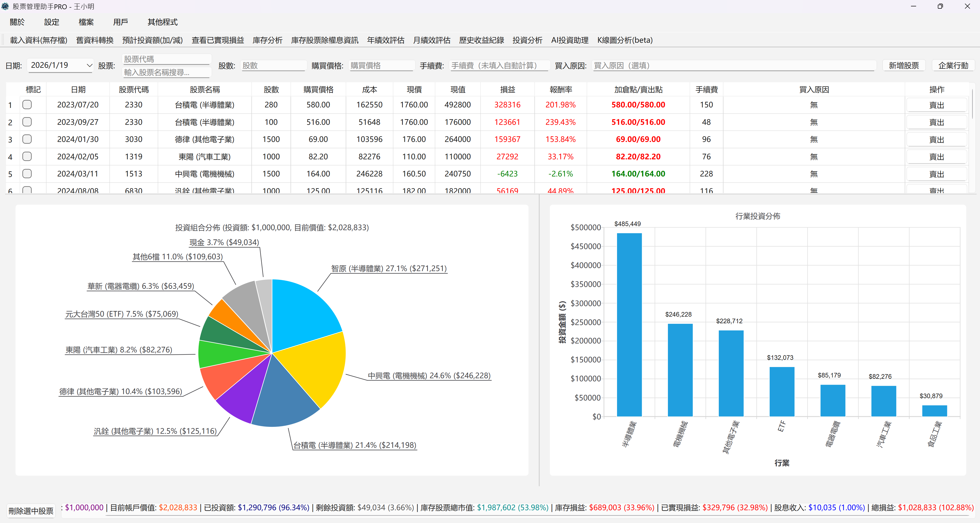Viewport: 980px width, 523px height.
Task: Launch AI投資助理 tool
Action: tap(569, 40)
